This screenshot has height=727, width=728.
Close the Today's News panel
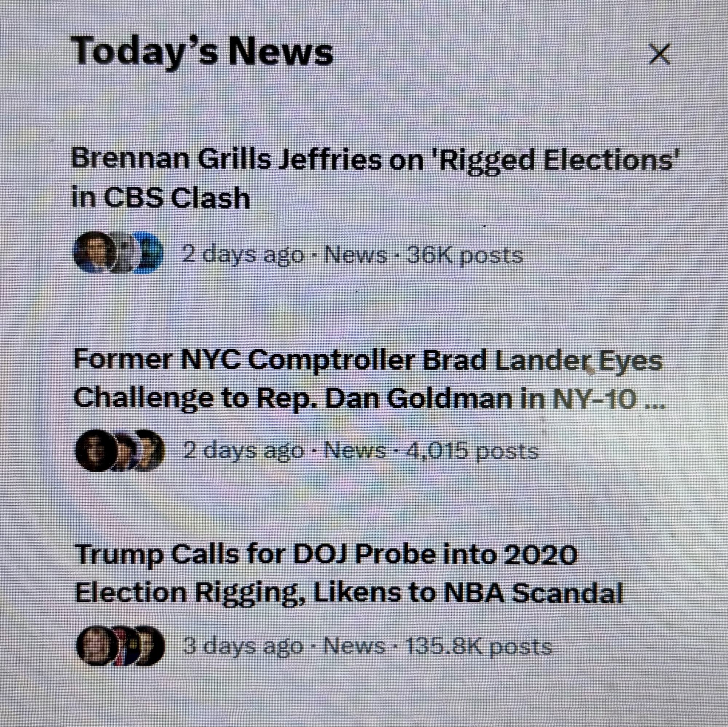pyautogui.click(x=660, y=54)
